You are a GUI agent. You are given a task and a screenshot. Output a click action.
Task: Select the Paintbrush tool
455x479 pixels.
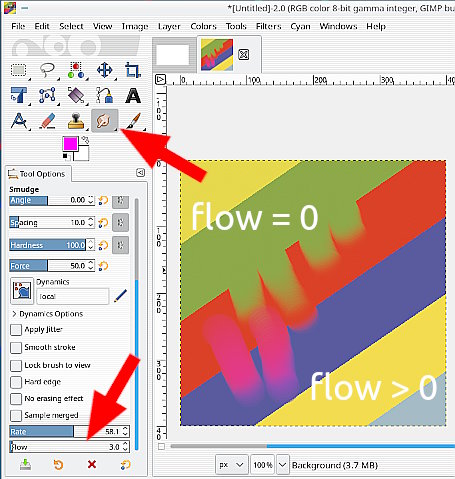click(x=133, y=121)
